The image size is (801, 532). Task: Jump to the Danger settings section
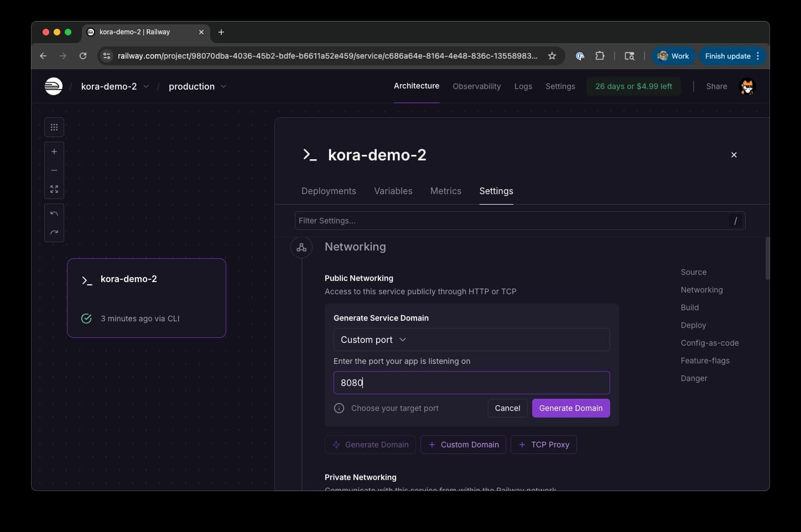[x=694, y=378]
